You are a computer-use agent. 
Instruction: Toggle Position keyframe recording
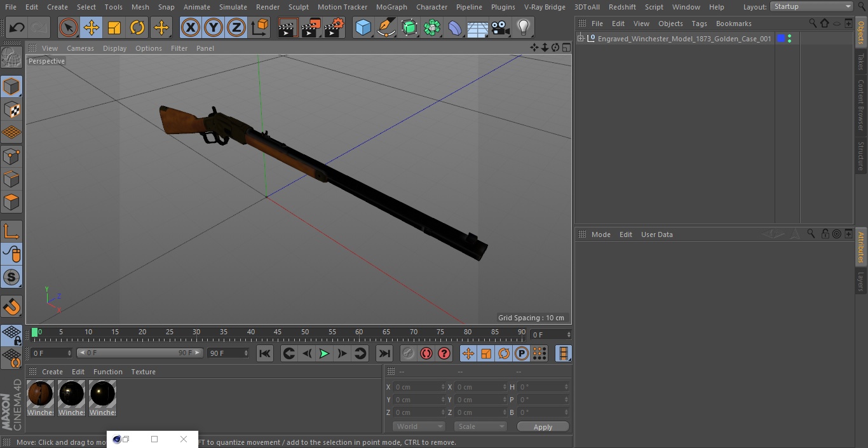[x=468, y=353]
